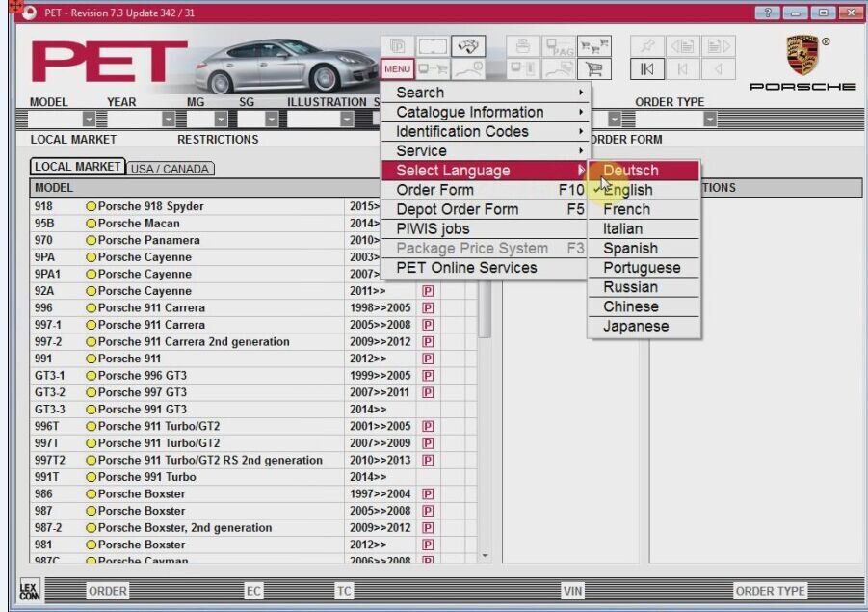Click yellow marker beside Porsche Macan
The width and height of the screenshot is (868, 612).
[x=92, y=224]
